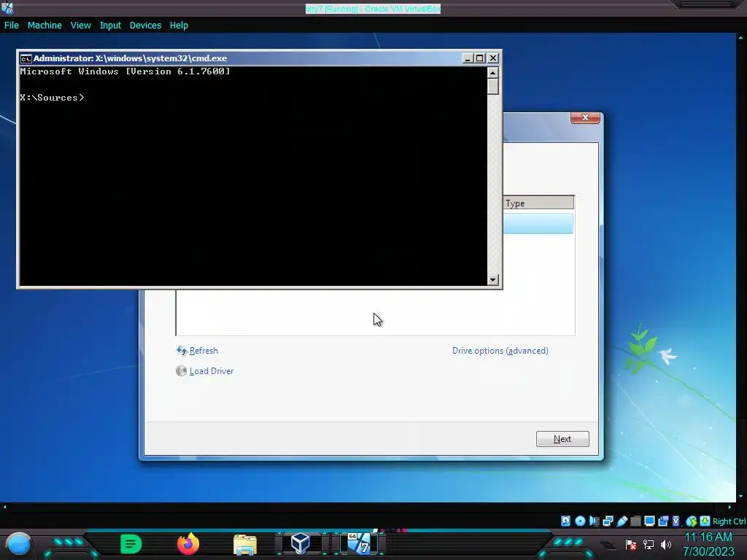
Task: Click the network adapters status icon
Action: click(608, 521)
